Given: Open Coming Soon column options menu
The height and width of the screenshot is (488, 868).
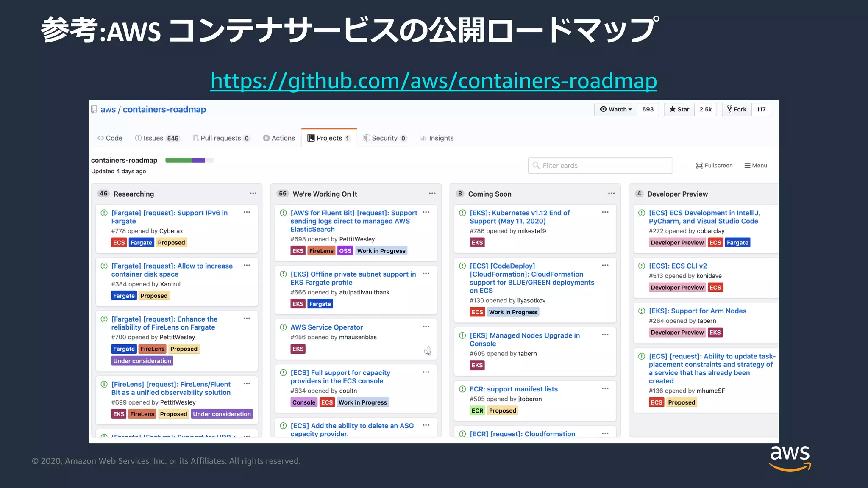Looking at the screenshot, I should (611, 194).
